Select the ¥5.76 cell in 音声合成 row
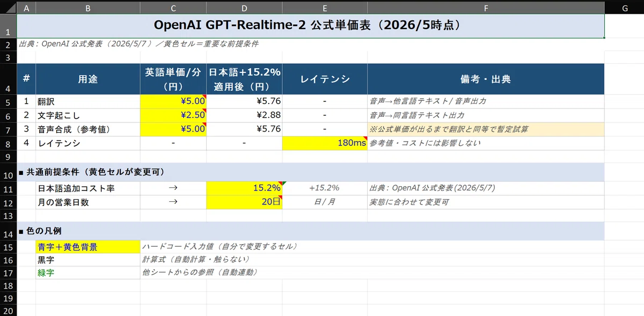 (x=244, y=129)
